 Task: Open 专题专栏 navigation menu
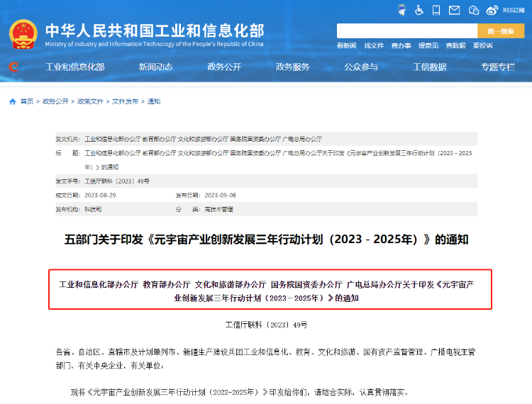498,67
